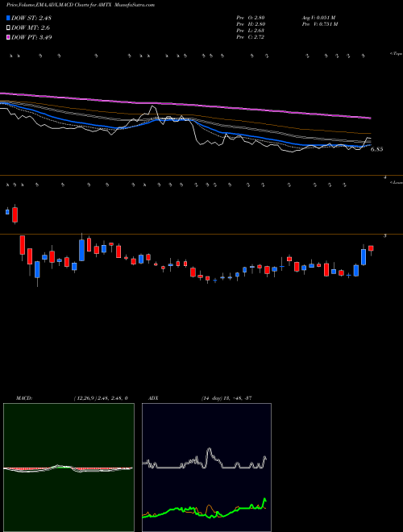Click the chart title mentioning AMTX MunafaSutra.com
Screen dimensions: 403x532
pyautogui.click(x=81, y=5)
